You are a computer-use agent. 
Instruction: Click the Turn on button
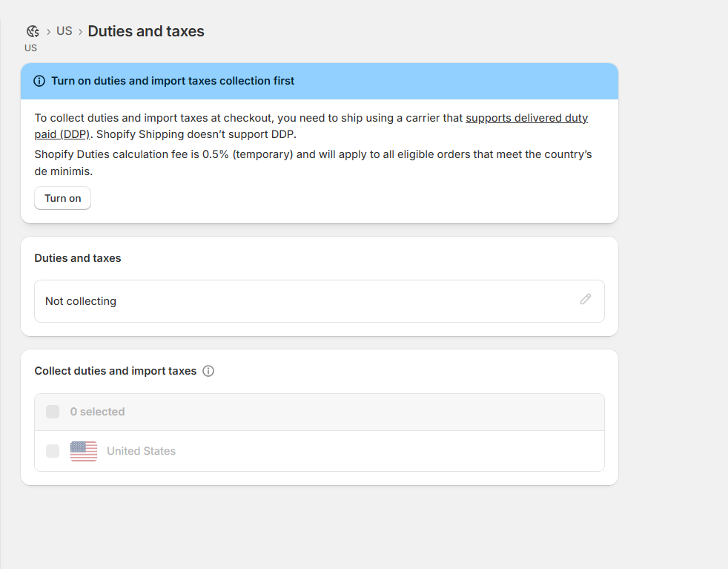pos(63,198)
